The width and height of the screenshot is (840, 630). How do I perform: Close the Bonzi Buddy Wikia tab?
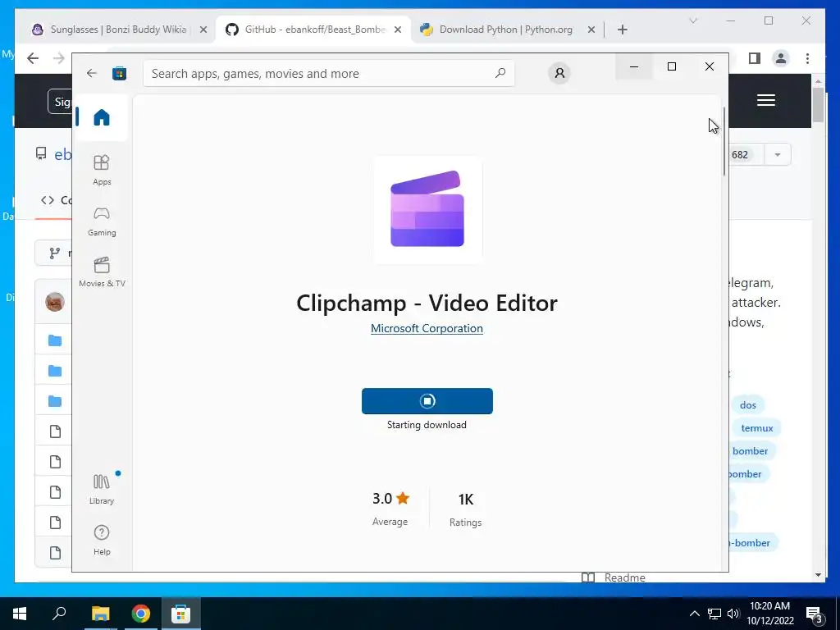pyautogui.click(x=203, y=30)
